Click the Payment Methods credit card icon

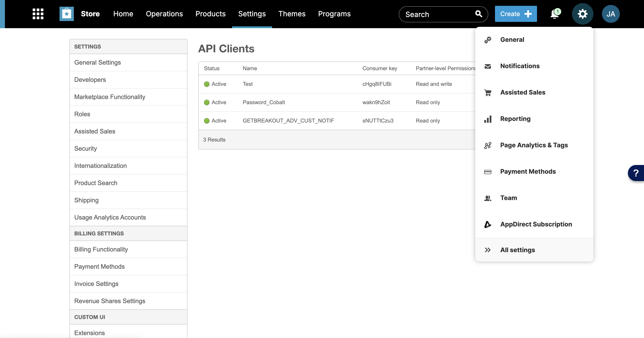pyautogui.click(x=488, y=172)
